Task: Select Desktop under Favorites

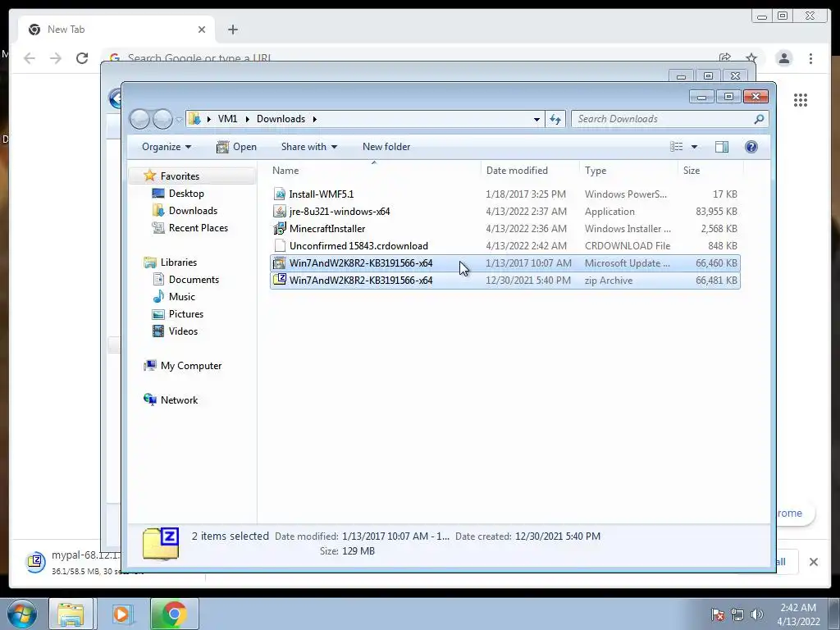Action: coord(186,194)
